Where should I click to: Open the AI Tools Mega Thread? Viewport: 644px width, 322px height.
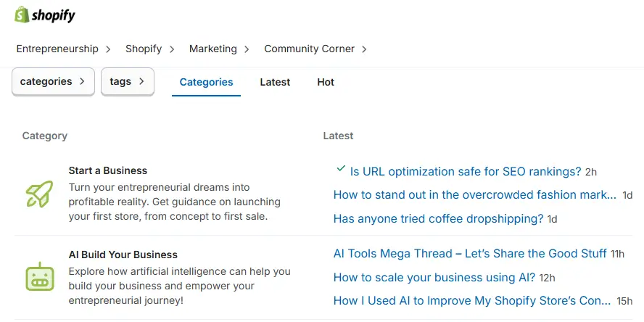click(469, 254)
